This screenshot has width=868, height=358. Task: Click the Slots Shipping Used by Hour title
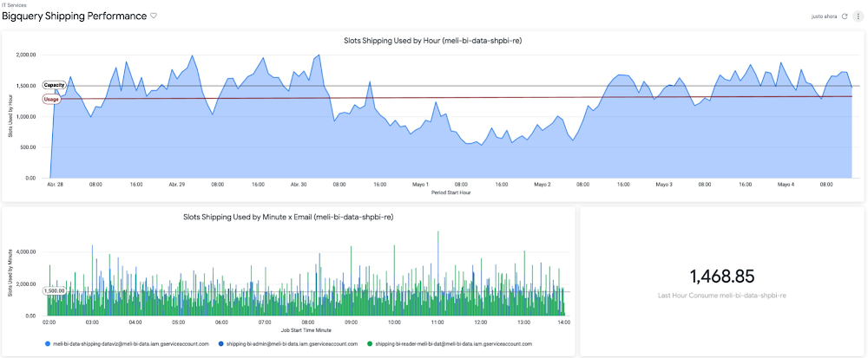[x=432, y=41]
